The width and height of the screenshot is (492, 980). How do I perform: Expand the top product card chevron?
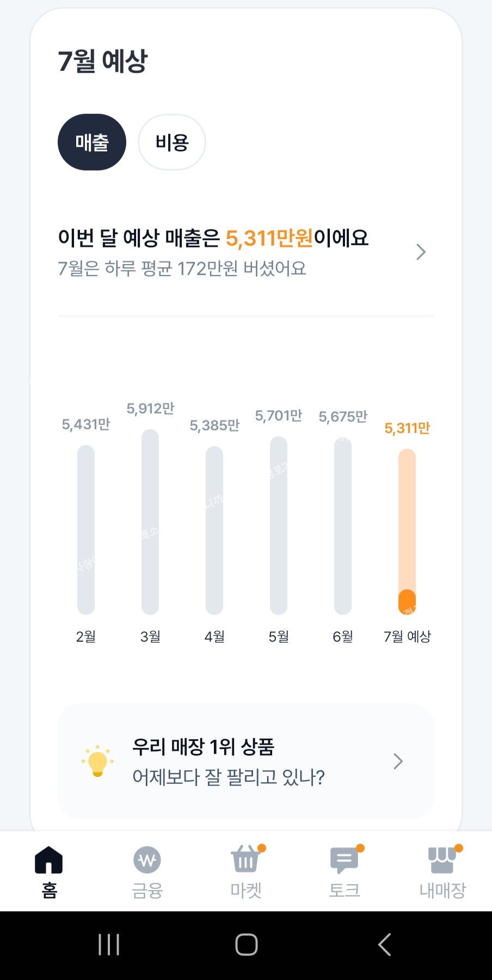pyautogui.click(x=398, y=761)
